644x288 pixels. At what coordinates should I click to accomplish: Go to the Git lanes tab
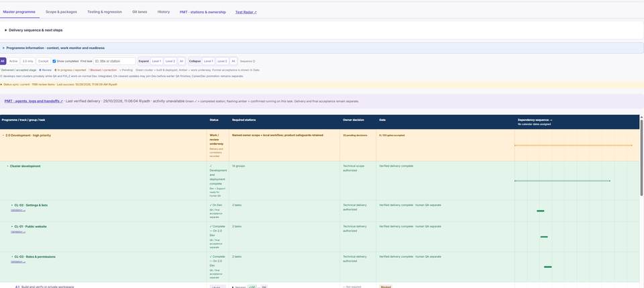pos(140,12)
